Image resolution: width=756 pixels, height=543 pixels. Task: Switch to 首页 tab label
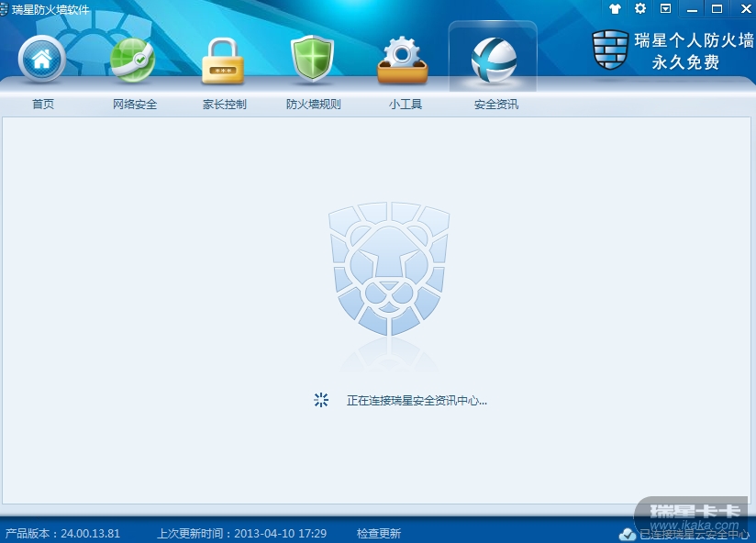(x=43, y=104)
